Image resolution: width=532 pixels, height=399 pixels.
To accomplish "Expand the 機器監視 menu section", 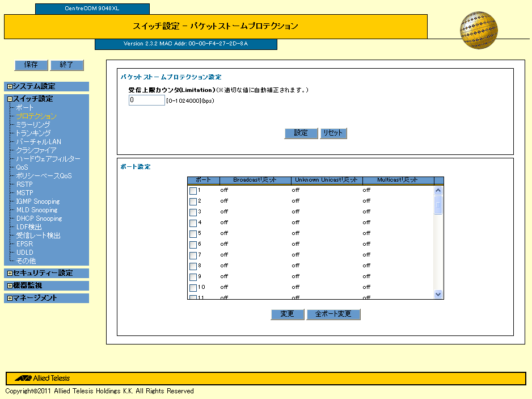I will click(x=10, y=286).
